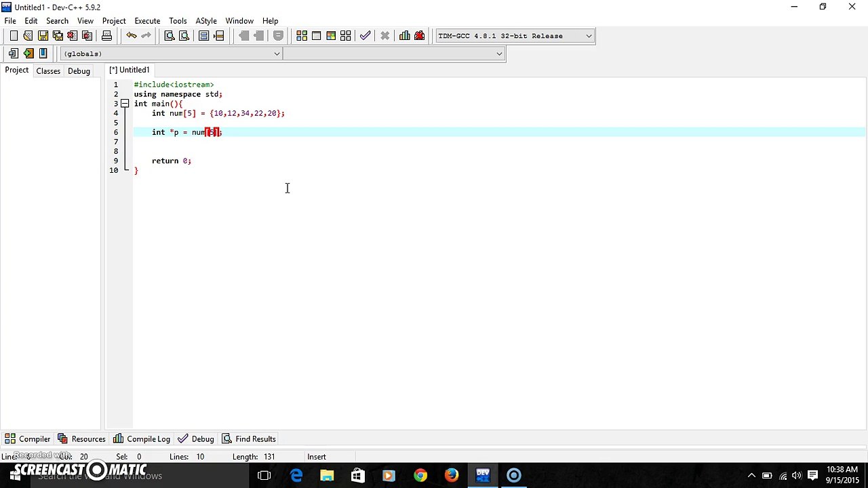The width and height of the screenshot is (868, 488).
Task: Open the Window menu
Action: (x=239, y=21)
